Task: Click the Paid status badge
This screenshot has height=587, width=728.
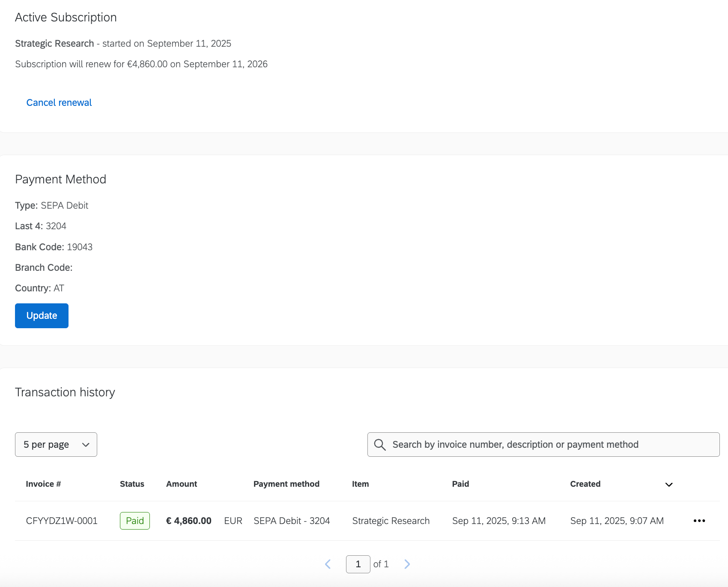Action: (x=134, y=521)
